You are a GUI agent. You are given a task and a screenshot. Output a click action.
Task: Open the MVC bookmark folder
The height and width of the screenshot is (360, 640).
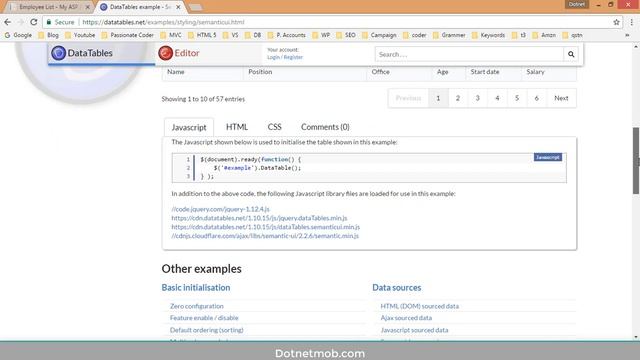coord(171,35)
